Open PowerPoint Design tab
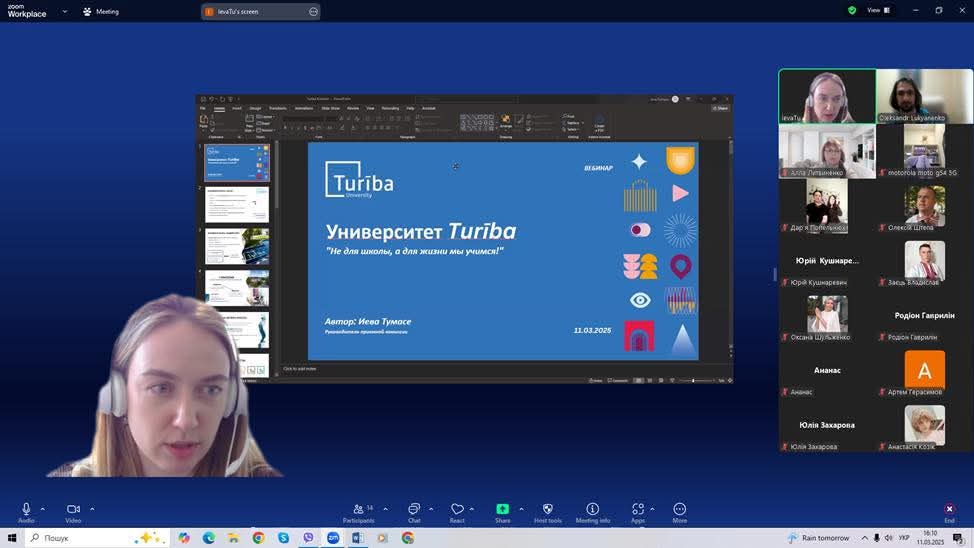974x548 pixels. tap(255, 108)
